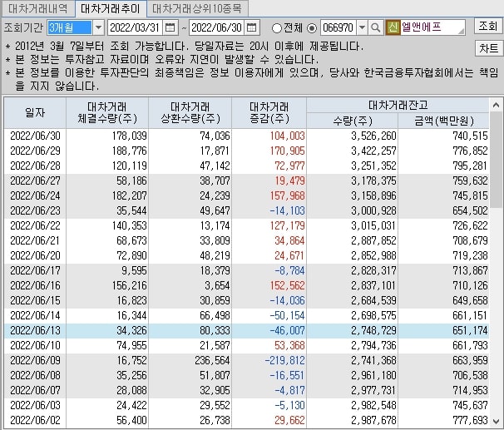Expand the 조회기간 3개월 dropdown
Viewport: 504px width, 430px height.
coord(98,27)
